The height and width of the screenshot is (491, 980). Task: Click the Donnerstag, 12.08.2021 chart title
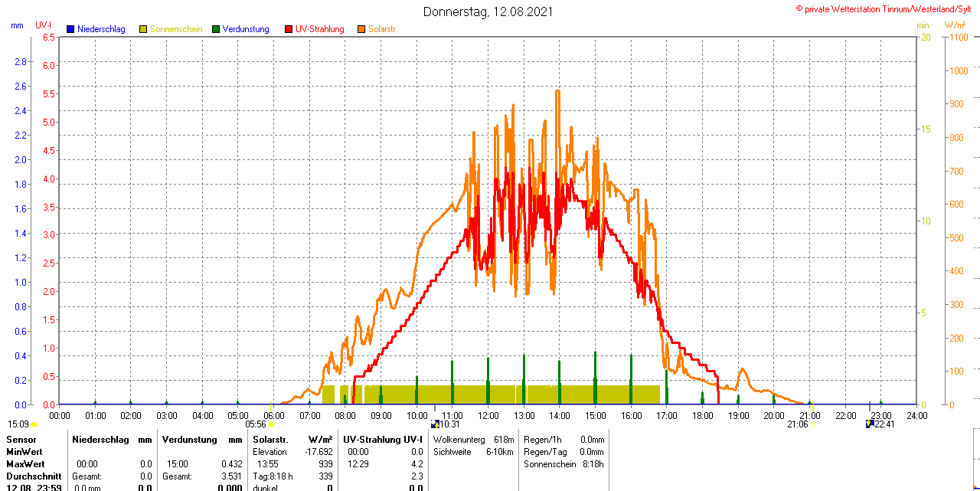[488, 11]
